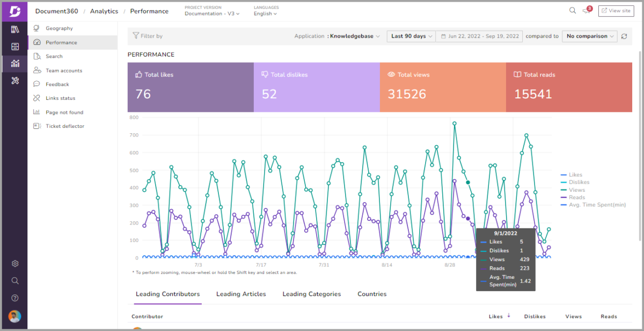
Task: Open the Countries tab
Action: tap(371, 294)
